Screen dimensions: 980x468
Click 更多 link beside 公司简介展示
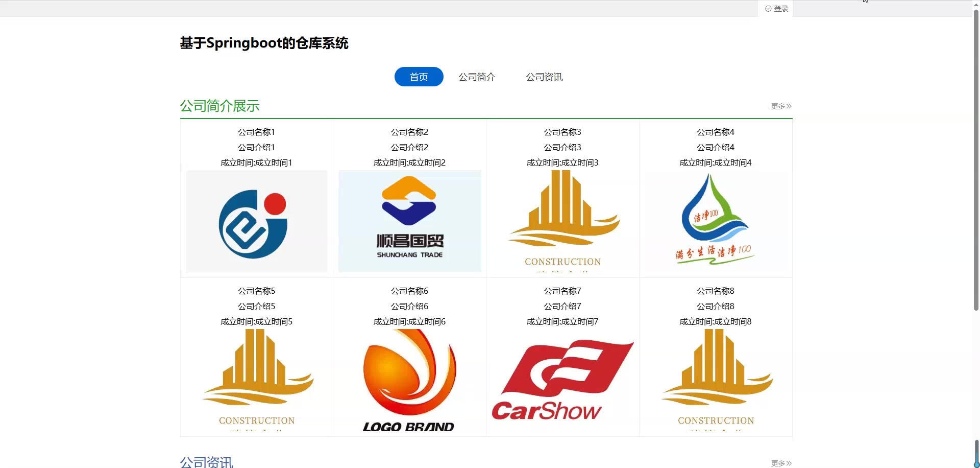click(x=781, y=106)
